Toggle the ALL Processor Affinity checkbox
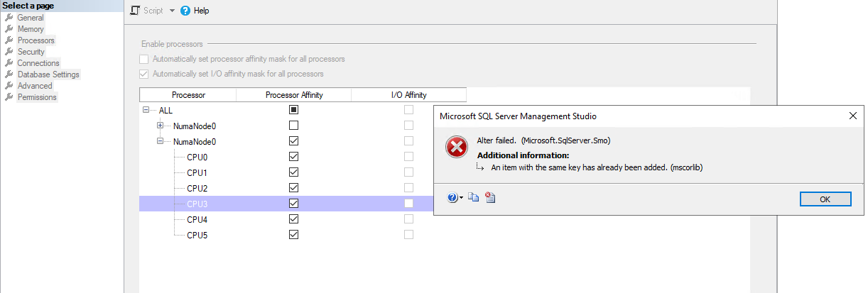The image size is (868, 293). tap(293, 110)
